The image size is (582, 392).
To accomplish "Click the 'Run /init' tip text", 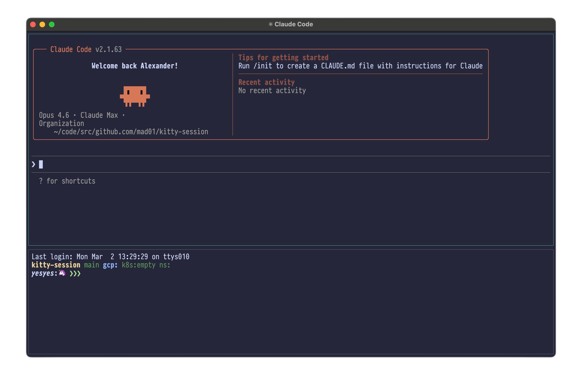I will click(360, 66).
